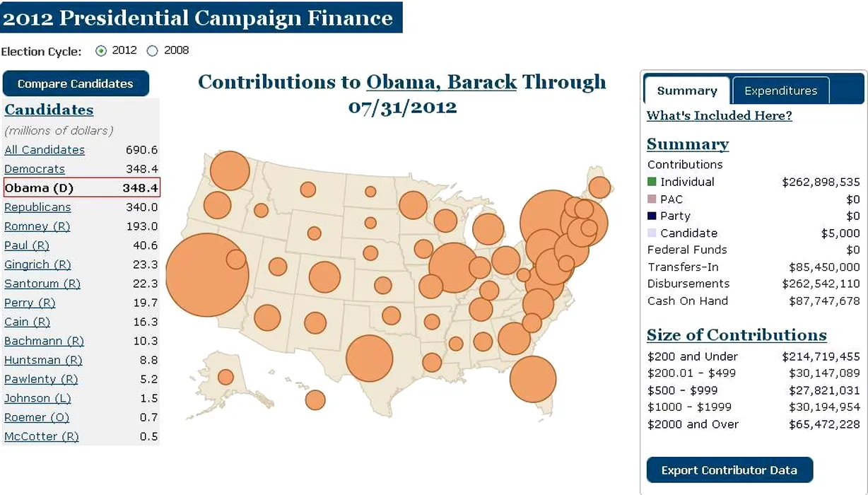Click the Compare Candidates button
868x495 pixels.
click(76, 83)
